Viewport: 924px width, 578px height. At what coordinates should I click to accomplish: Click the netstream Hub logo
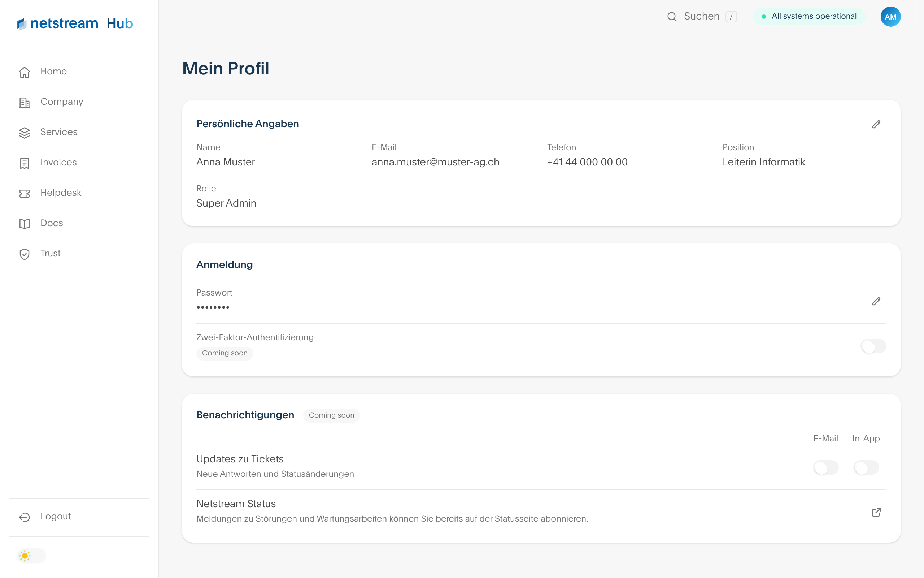point(75,24)
